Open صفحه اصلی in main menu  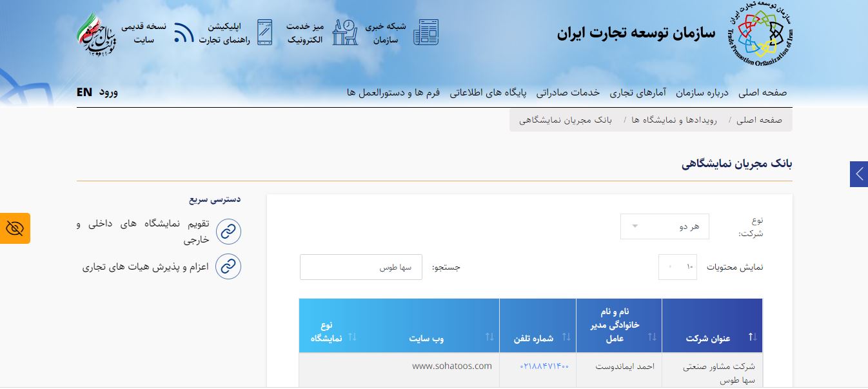(763, 92)
